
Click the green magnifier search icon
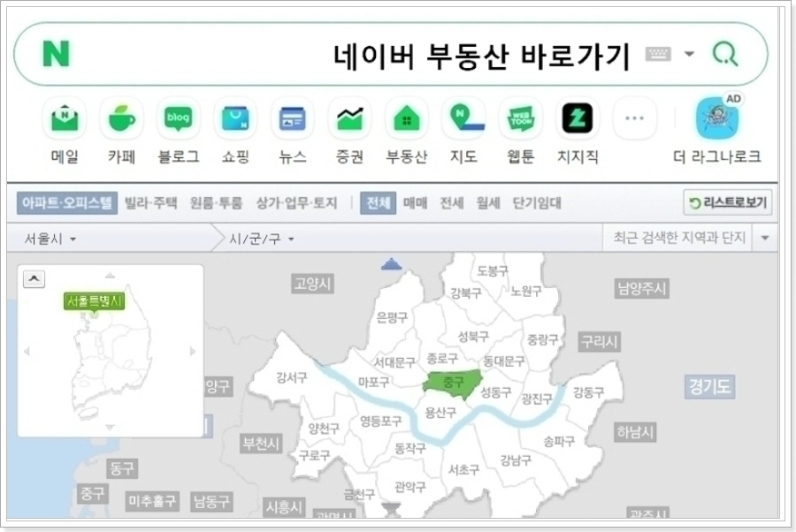click(725, 53)
